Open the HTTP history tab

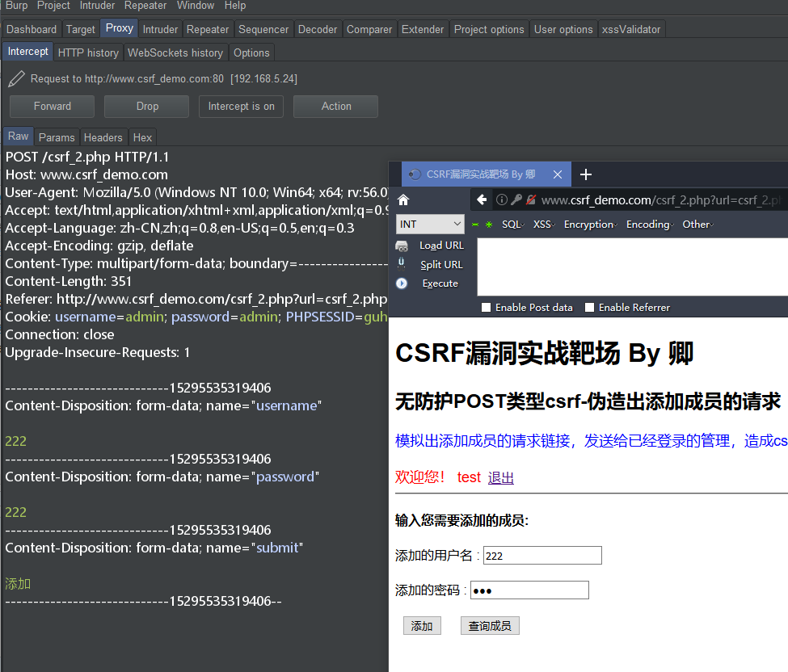click(88, 52)
